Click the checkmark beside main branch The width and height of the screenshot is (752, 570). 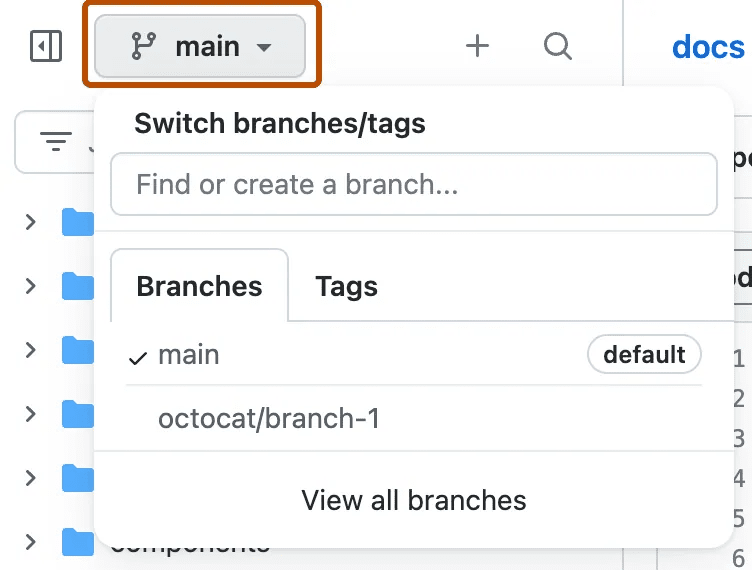tap(138, 357)
